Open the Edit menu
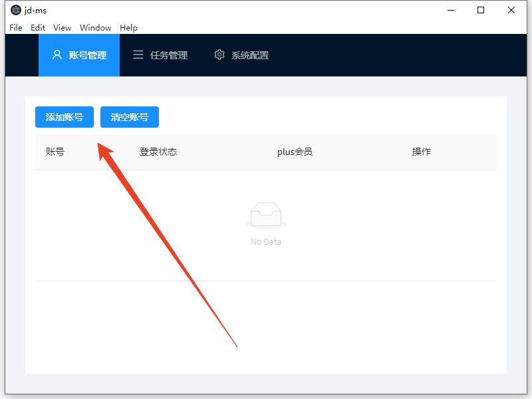 click(38, 27)
